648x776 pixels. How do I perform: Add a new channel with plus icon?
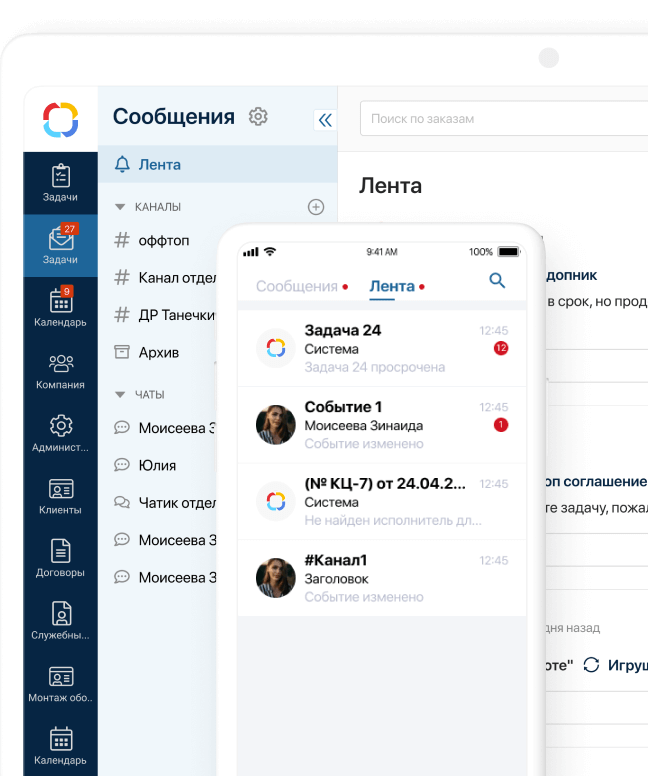pyautogui.click(x=316, y=207)
